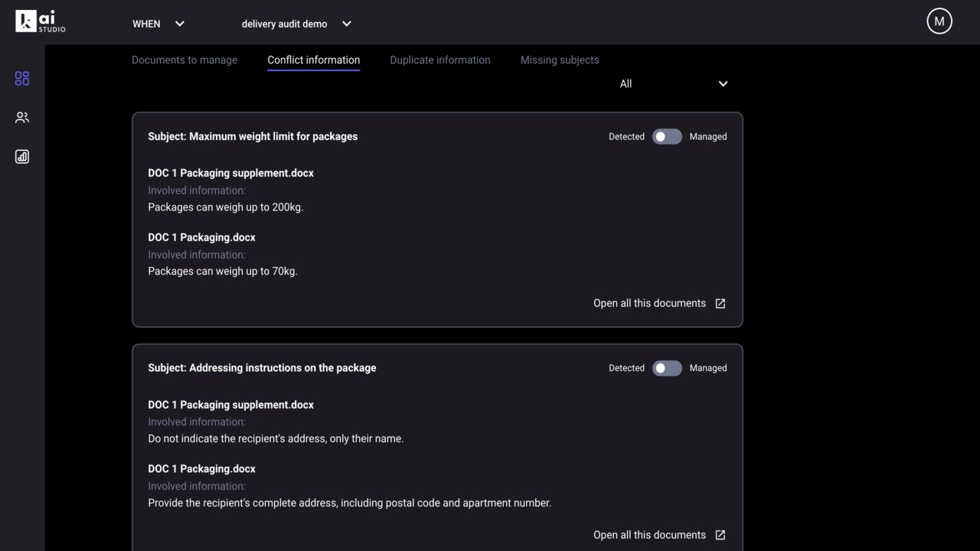Switch to Documents to manage tab
980x551 pixels.
(185, 60)
